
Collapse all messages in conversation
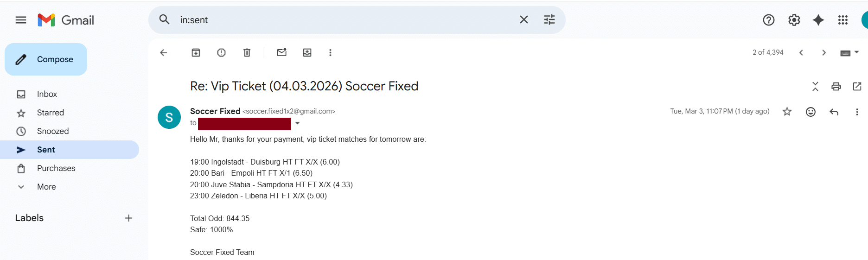click(815, 87)
